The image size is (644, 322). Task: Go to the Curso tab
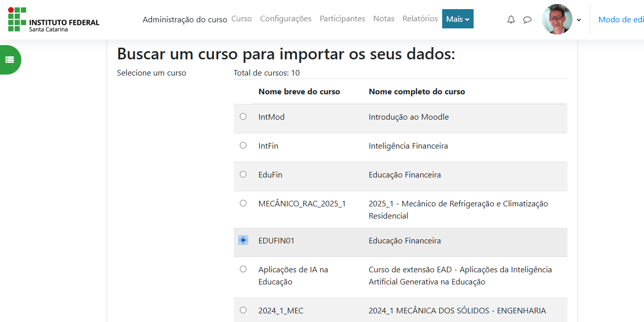point(241,19)
